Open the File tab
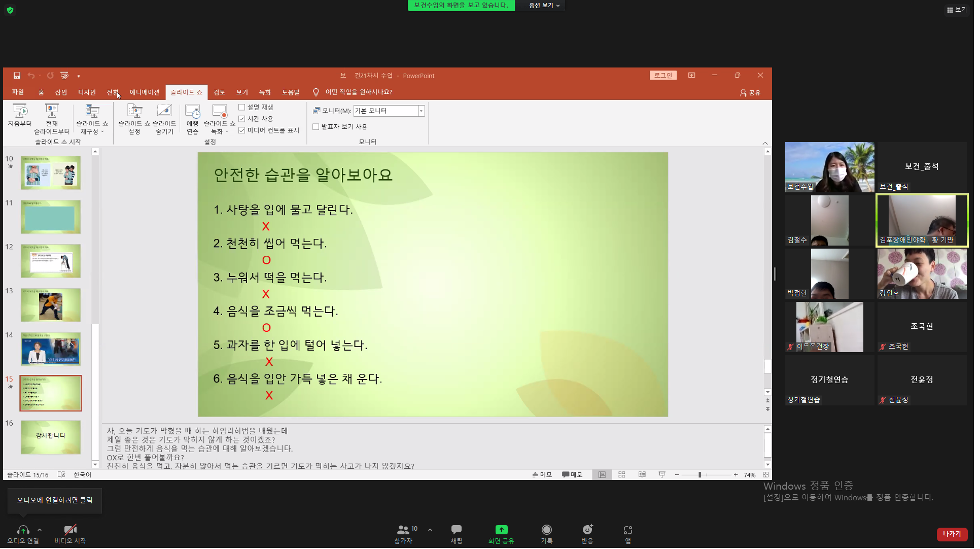Image resolution: width=980 pixels, height=549 pixels. (18, 92)
